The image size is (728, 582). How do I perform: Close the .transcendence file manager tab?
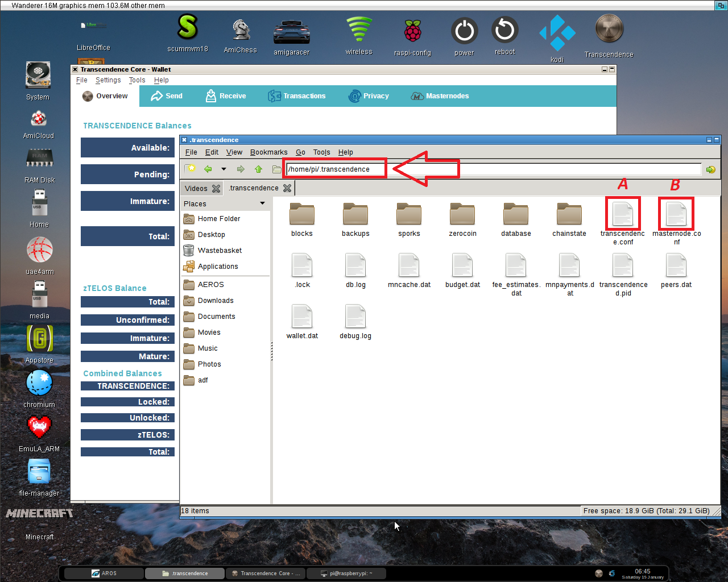pos(287,188)
